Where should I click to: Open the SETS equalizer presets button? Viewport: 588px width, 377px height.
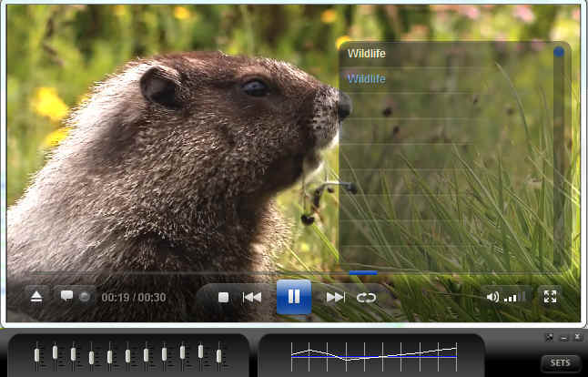[560, 362]
